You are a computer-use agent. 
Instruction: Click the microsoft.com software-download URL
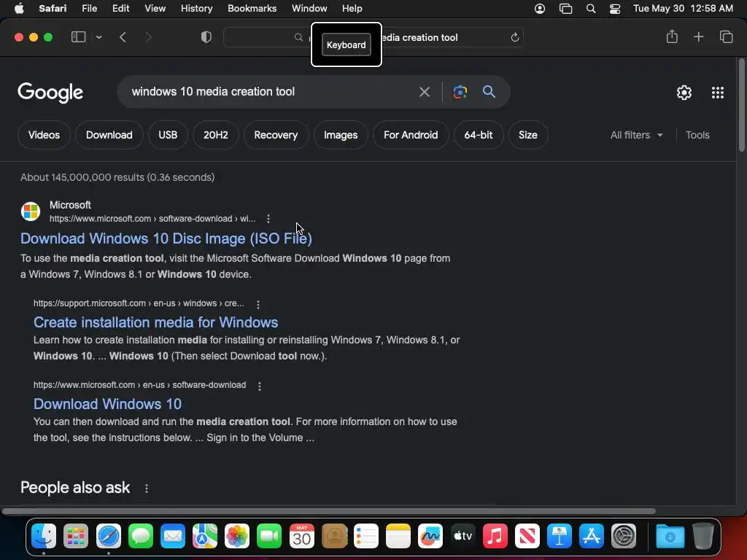click(x=139, y=385)
